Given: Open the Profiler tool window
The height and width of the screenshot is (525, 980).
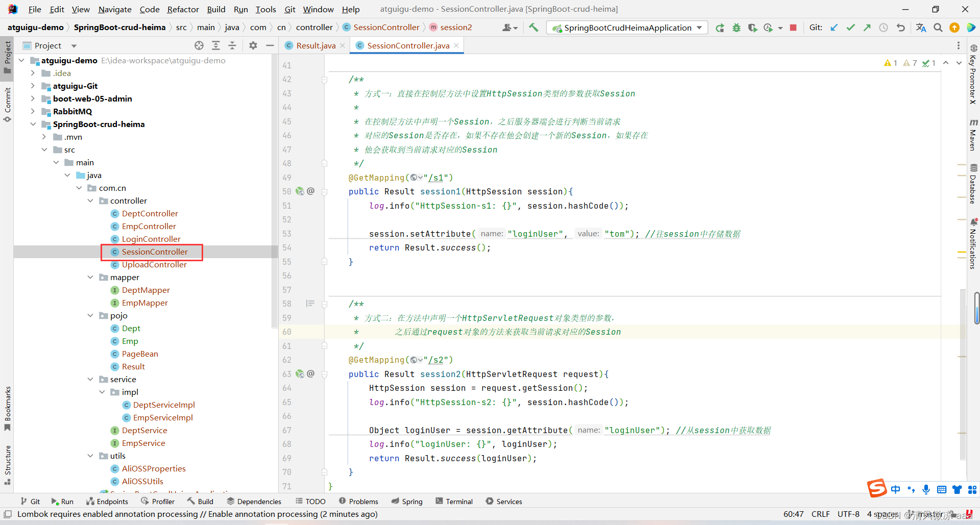Looking at the screenshot, I should (x=158, y=502).
